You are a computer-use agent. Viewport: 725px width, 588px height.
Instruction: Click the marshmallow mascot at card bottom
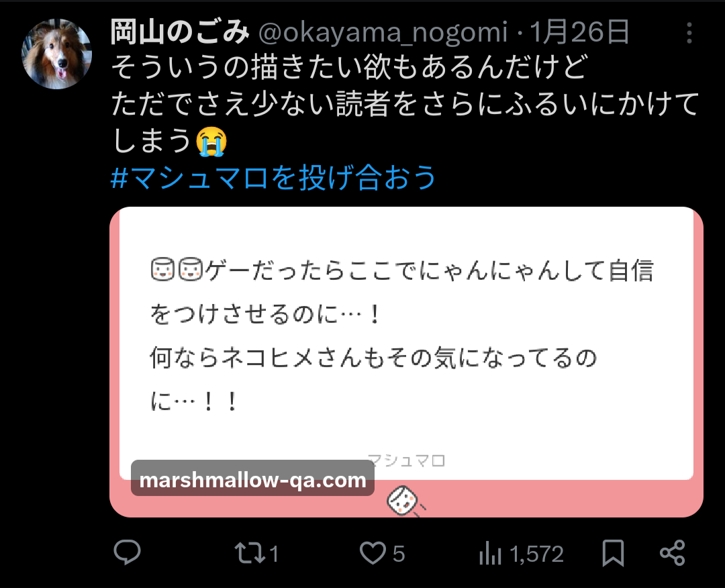tap(404, 501)
